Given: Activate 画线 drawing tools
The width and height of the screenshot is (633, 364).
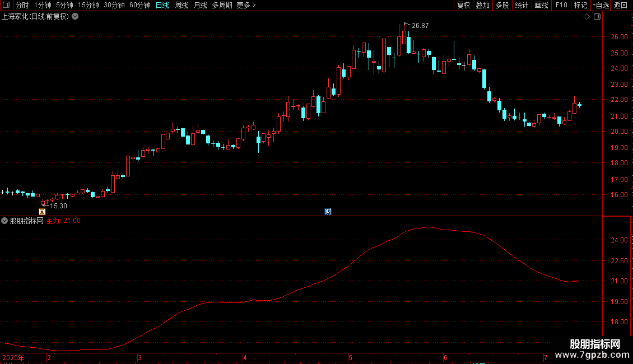Looking at the screenshot, I should pyautogui.click(x=541, y=5).
